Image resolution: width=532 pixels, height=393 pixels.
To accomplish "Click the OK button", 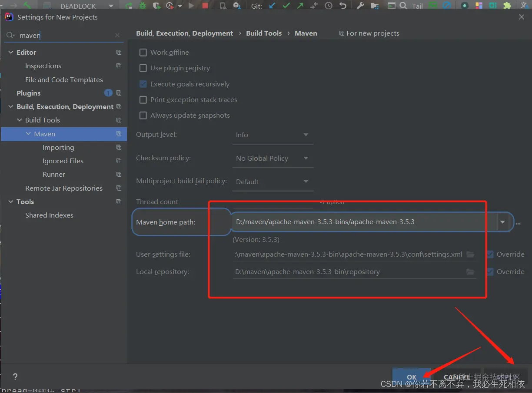I will coord(412,377).
